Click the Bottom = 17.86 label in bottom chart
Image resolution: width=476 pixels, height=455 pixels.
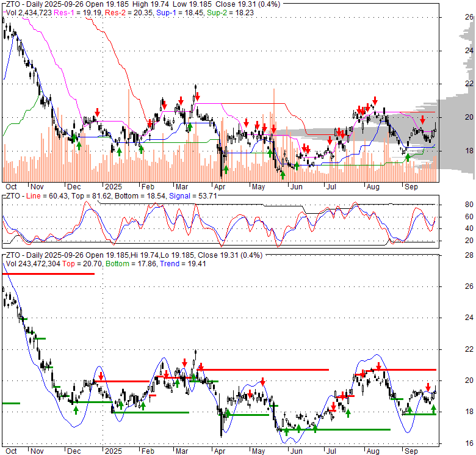tap(131, 264)
